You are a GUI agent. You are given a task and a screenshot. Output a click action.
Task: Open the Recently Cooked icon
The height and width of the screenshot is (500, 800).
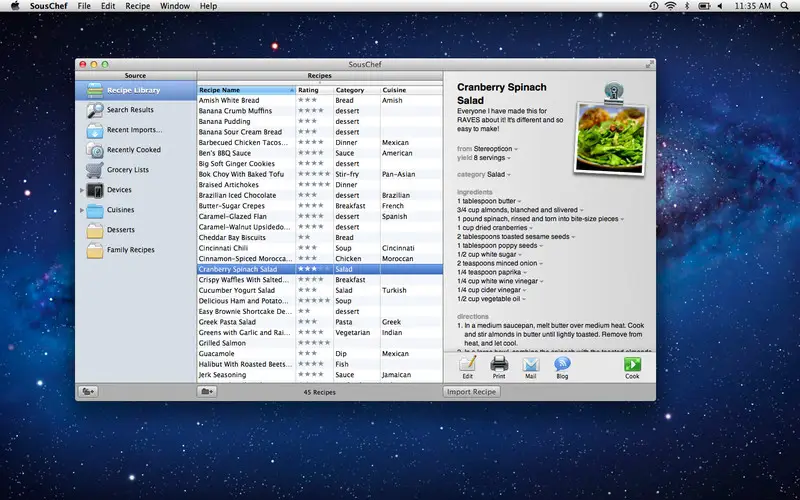(x=95, y=150)
